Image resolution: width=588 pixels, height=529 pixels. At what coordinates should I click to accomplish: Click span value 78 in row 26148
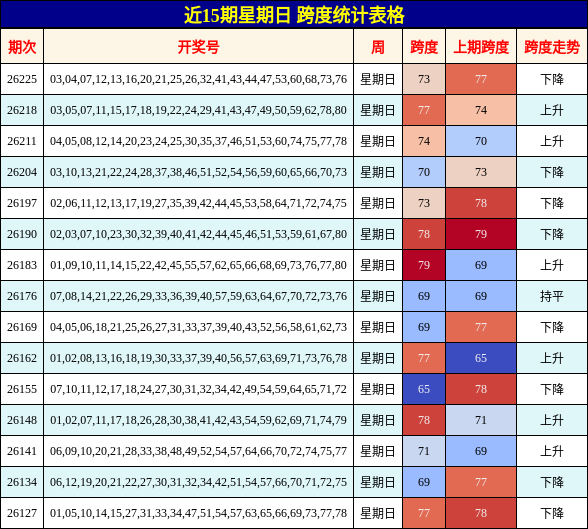coord(424,420)
